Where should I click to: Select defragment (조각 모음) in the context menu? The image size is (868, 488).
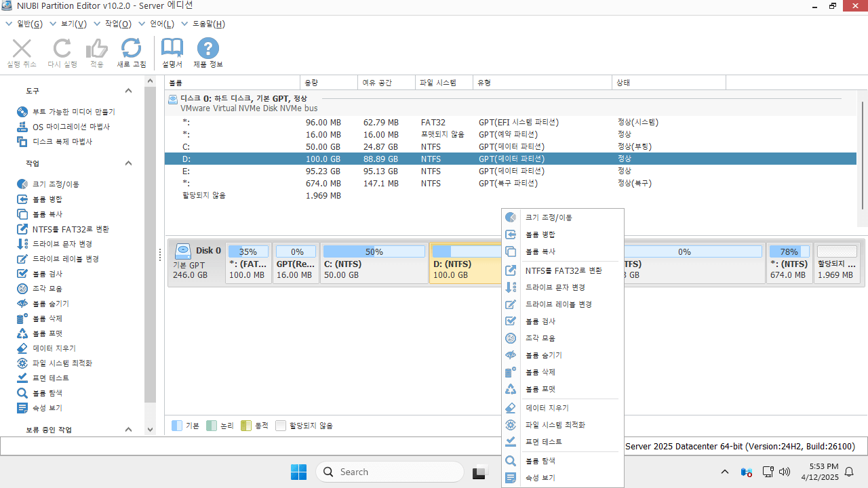tap(540, 338)
